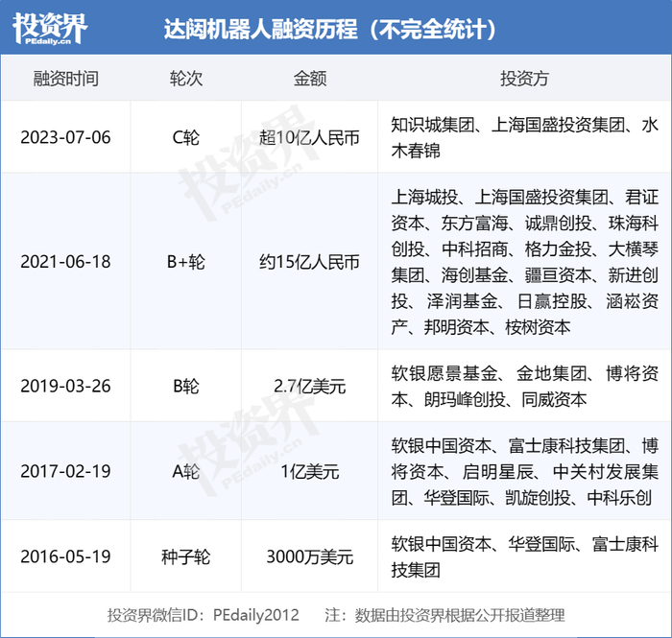
Task: Select the B+轮 round cell
Action: pyautogui.click(x=186, y=262)
